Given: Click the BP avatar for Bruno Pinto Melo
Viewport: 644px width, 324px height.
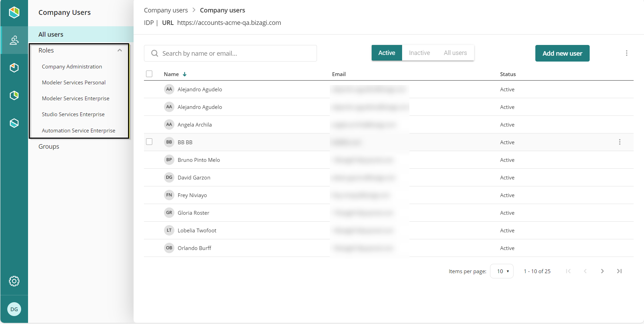Looking at the screenshot, I should point(169,160).
